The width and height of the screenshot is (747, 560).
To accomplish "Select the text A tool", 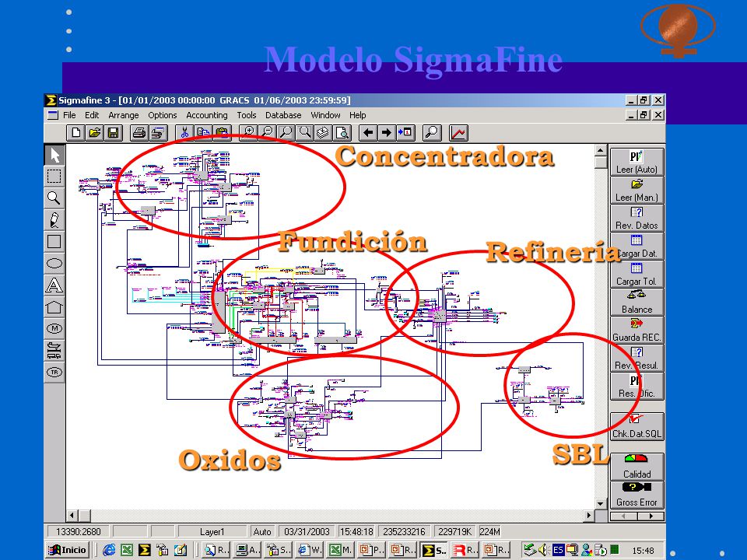I will pyautogui.click(x=54, y=285).
